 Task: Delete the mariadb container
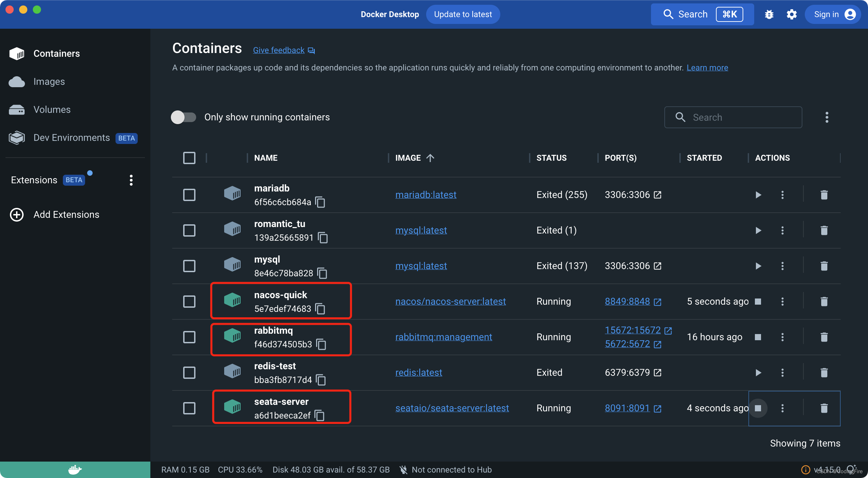[824, 195]
